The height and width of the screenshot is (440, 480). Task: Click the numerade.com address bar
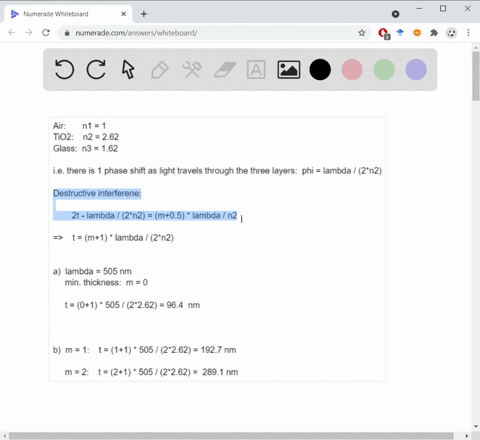pos(214,33)
